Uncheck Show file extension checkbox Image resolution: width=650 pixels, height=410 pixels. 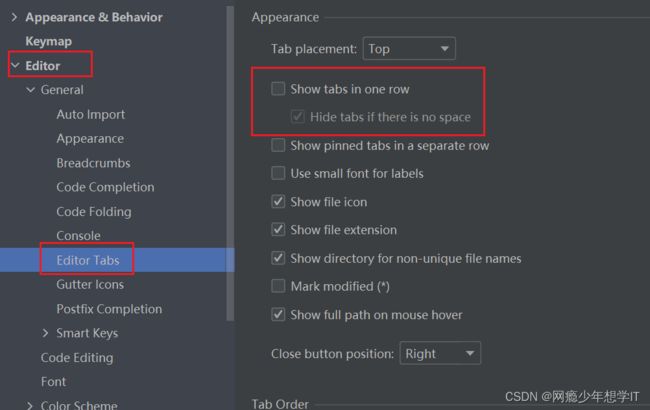pyautogui.click(x=278, y=230)
